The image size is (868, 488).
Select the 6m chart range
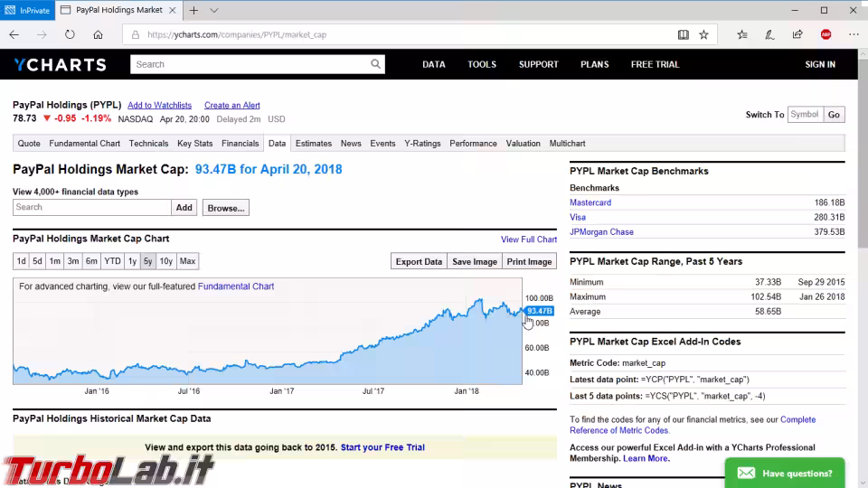pyautogui.click(x=91, y=261)
